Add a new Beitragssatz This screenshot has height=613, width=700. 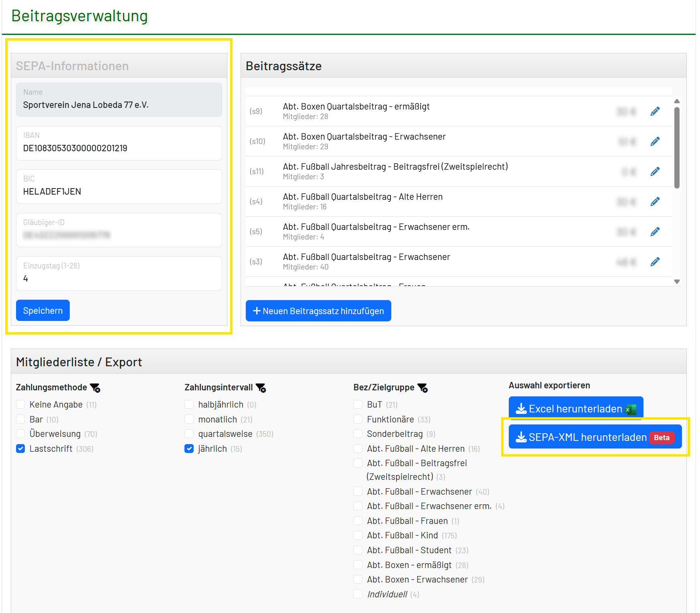pos(318,311)
